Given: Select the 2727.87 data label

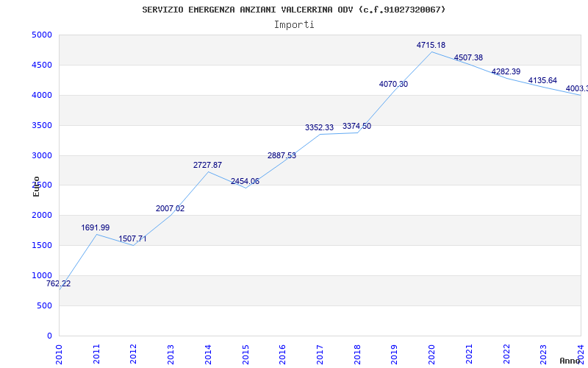Looking at the screenshot, I should pos(207,165).
